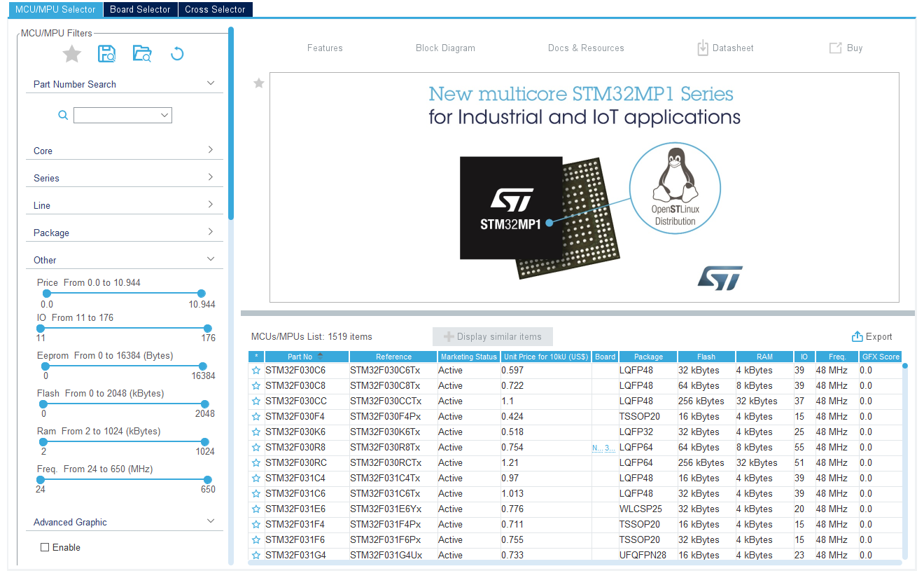Click the star next to the banner
This screenshot has width=924, height=578.
[x=259, y=83]
